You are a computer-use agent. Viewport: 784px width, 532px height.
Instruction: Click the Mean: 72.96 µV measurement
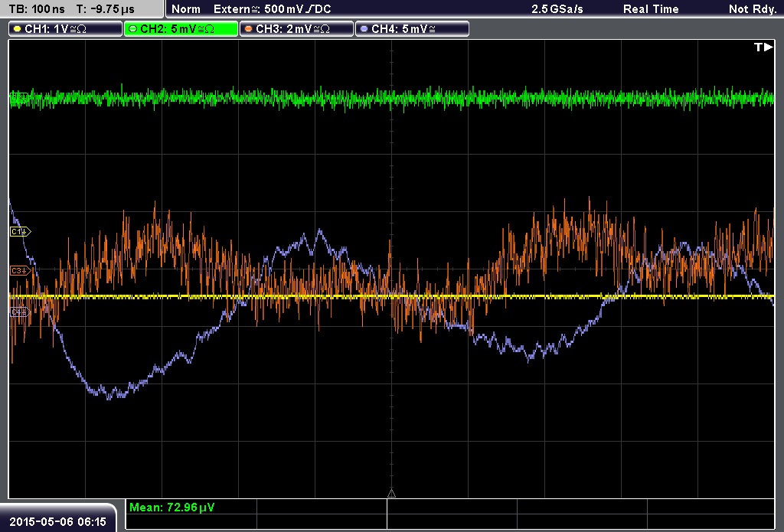[172, 508]
